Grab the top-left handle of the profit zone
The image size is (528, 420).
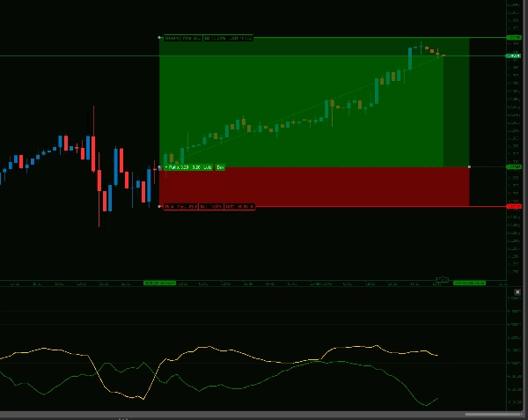159,38
